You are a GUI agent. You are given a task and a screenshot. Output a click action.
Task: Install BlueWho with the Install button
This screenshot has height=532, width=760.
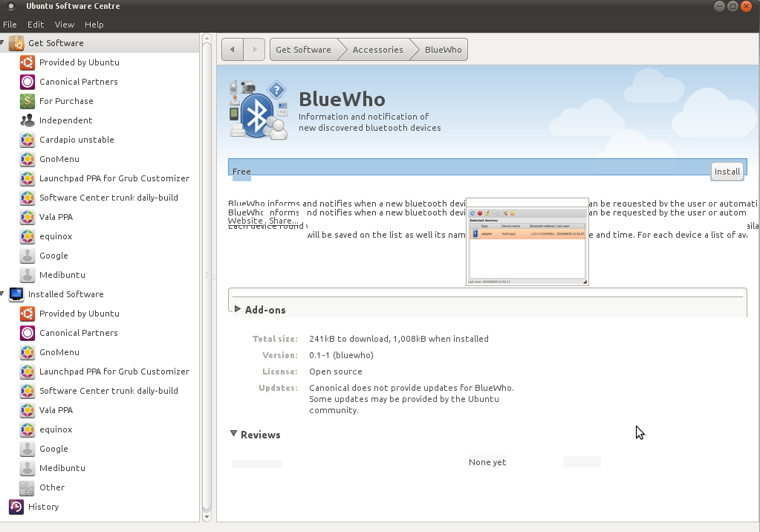727,171
